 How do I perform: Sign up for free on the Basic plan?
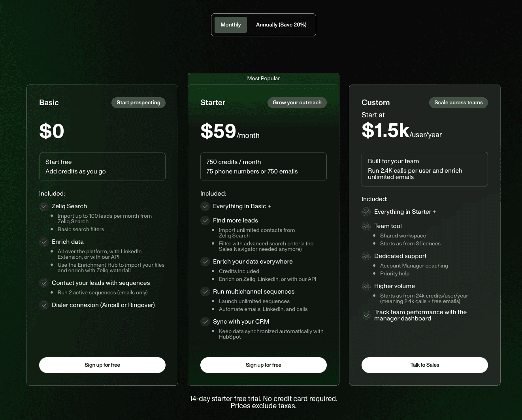coord(102,365)
